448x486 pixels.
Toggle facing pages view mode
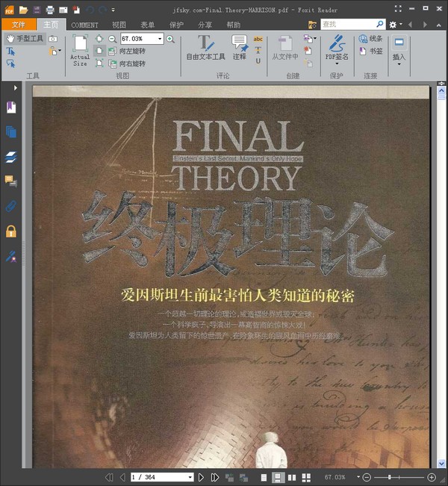pyautogui.click(x=292, y=477)
